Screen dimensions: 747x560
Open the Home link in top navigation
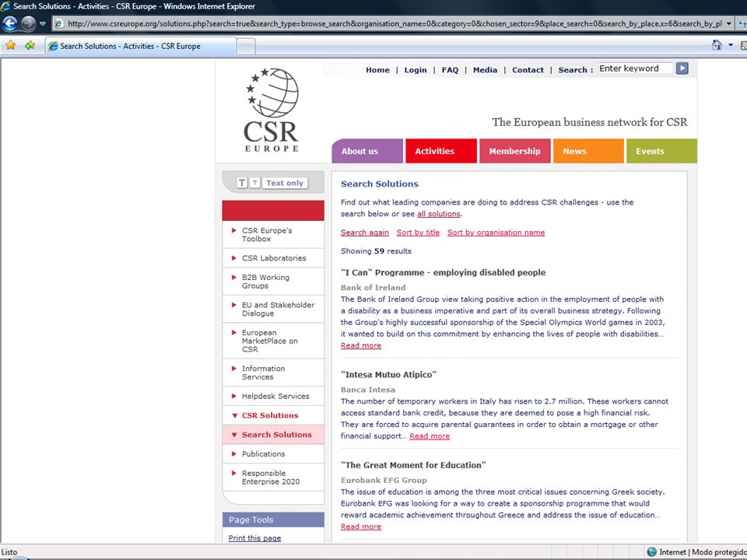click(378, 70)
